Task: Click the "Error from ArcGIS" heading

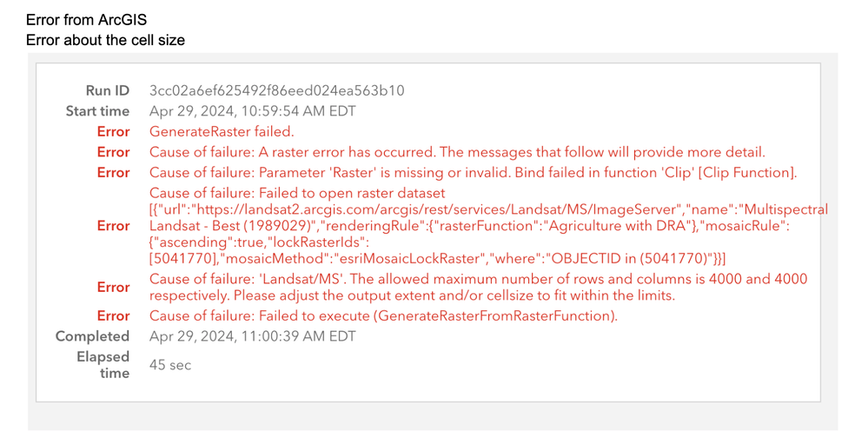Action: (x=87, y=20)
